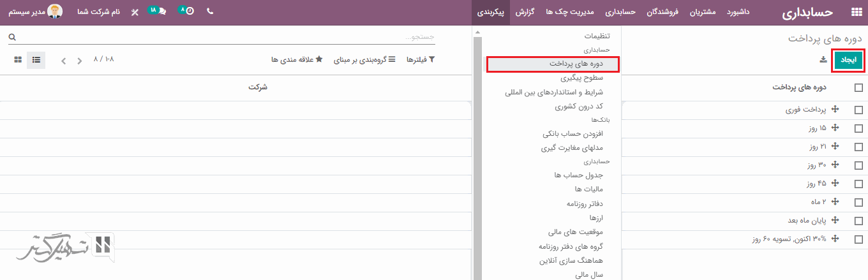Switch to kanban view

coord(18,60)
